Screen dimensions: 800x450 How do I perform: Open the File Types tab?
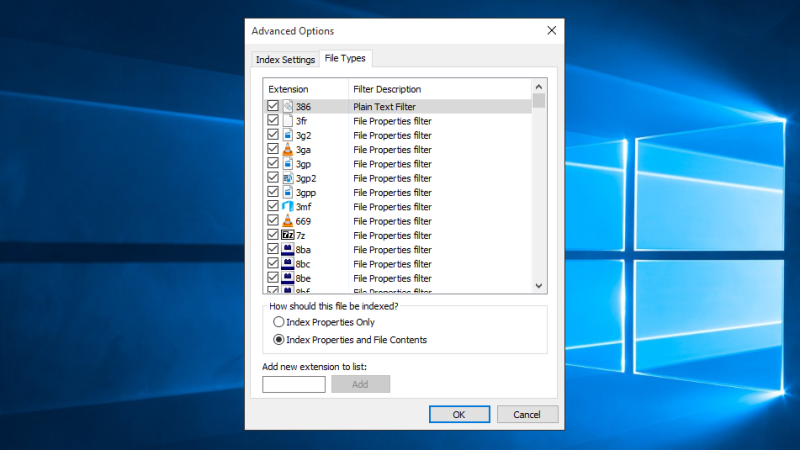coord(345,59)
